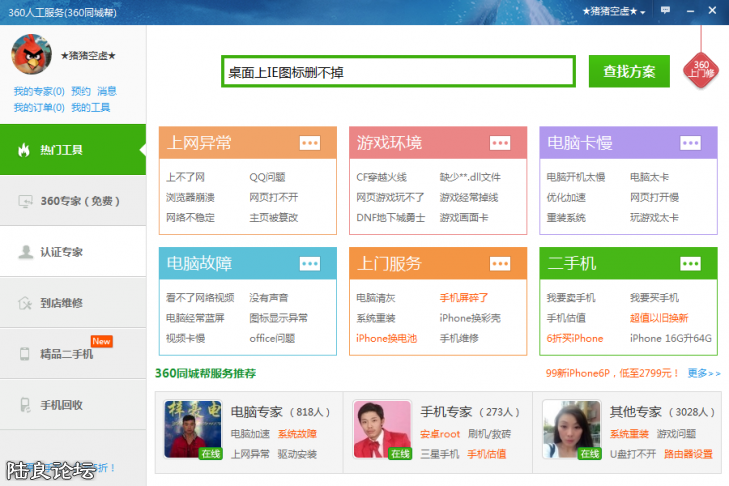729x486 pixels.
Task: Click 系统故障 tag under 电脑专家
Action: click(297, 434)
